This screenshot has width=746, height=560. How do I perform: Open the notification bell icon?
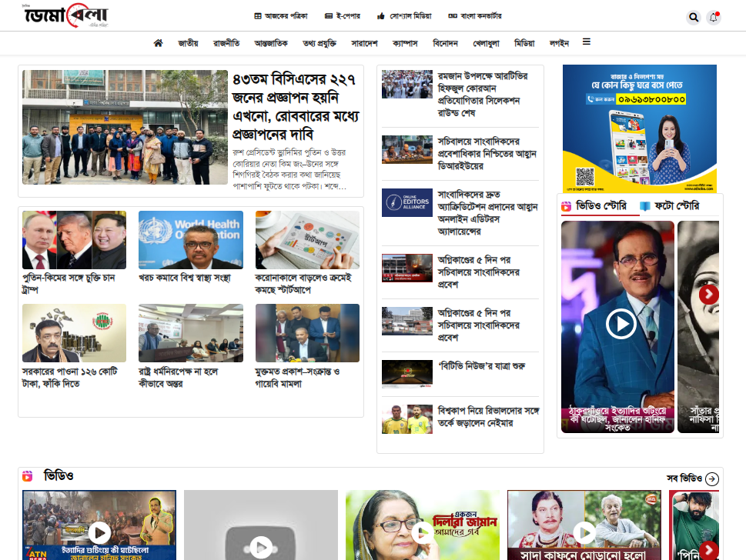(x=714, y=17)
